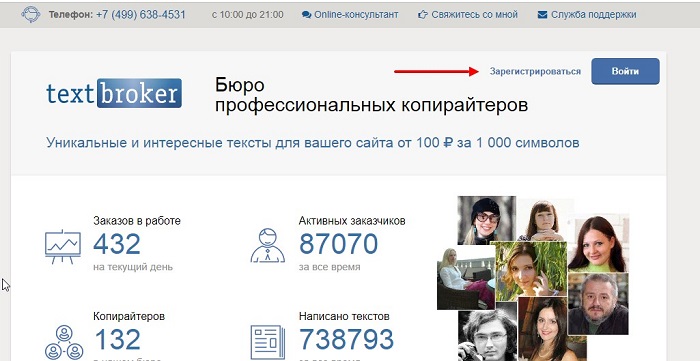Click the на текущий день caption

coord(133,267)
